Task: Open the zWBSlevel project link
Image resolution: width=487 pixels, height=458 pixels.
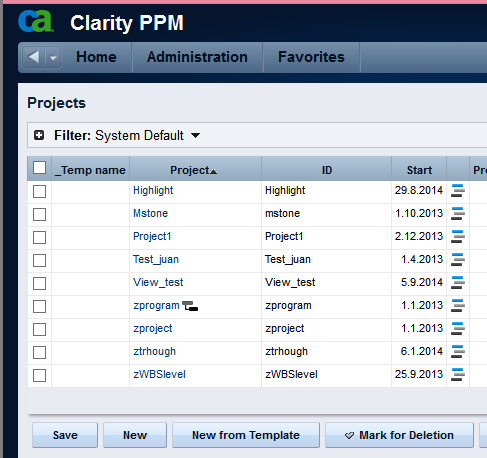Action: point(159,374)
